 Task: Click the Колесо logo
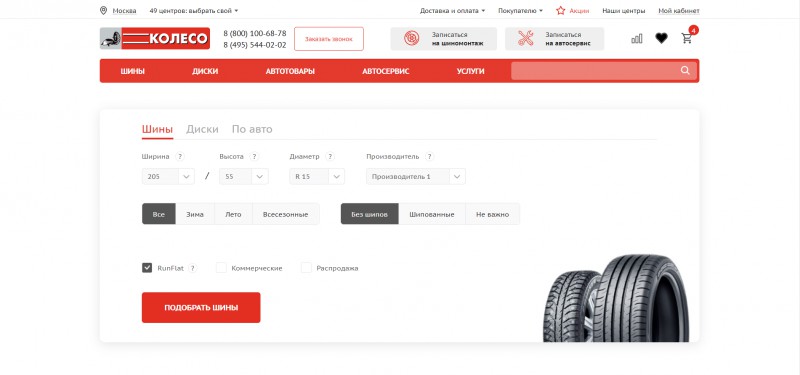tap(155, 38)
